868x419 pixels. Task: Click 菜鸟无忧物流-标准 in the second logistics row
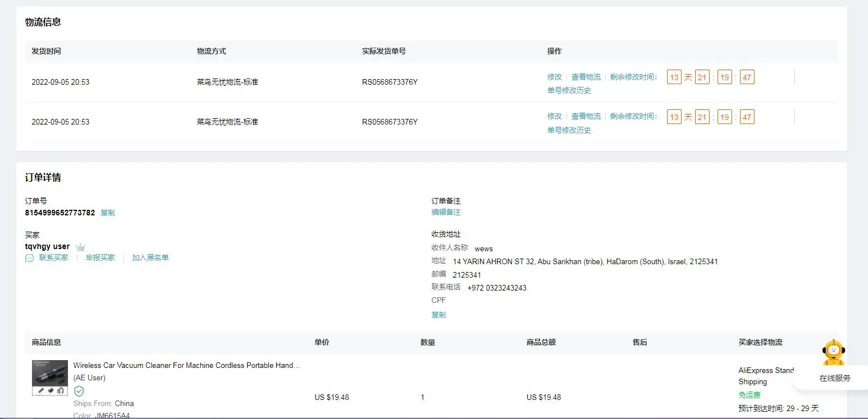[227, 122]
